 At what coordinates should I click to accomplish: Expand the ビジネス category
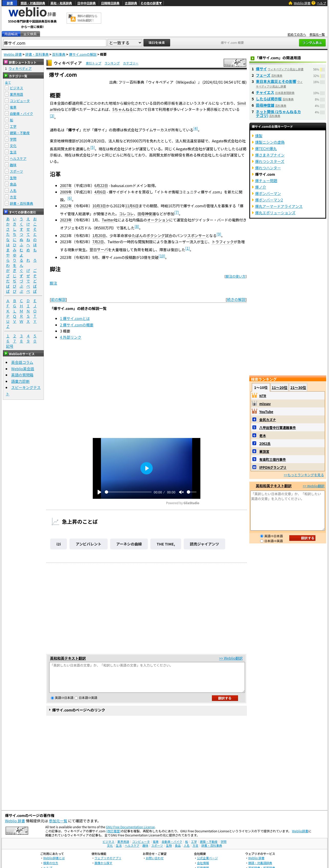[6, 88]
